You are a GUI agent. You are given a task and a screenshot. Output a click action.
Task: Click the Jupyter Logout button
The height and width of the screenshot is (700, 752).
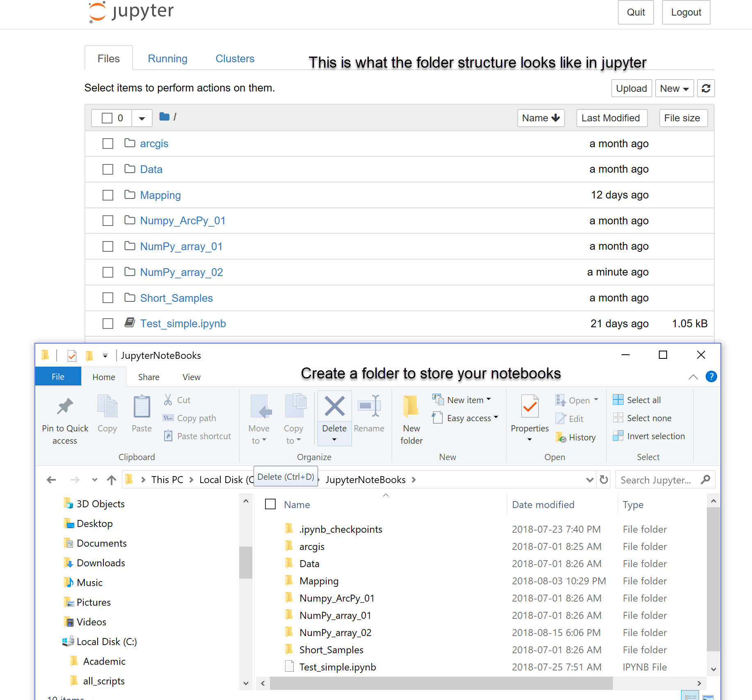coord(686,12)
